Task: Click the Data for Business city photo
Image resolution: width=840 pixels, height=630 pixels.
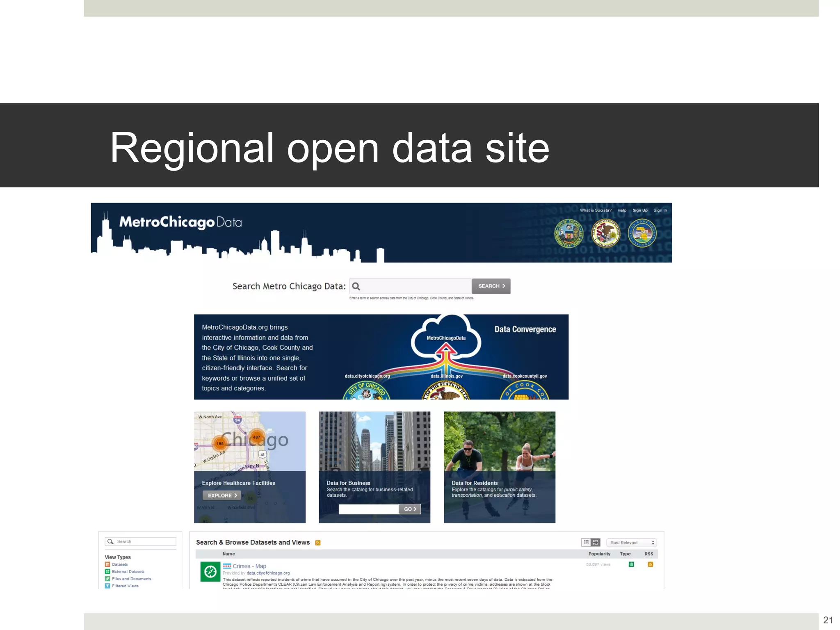Action: [x=374, y=441]
